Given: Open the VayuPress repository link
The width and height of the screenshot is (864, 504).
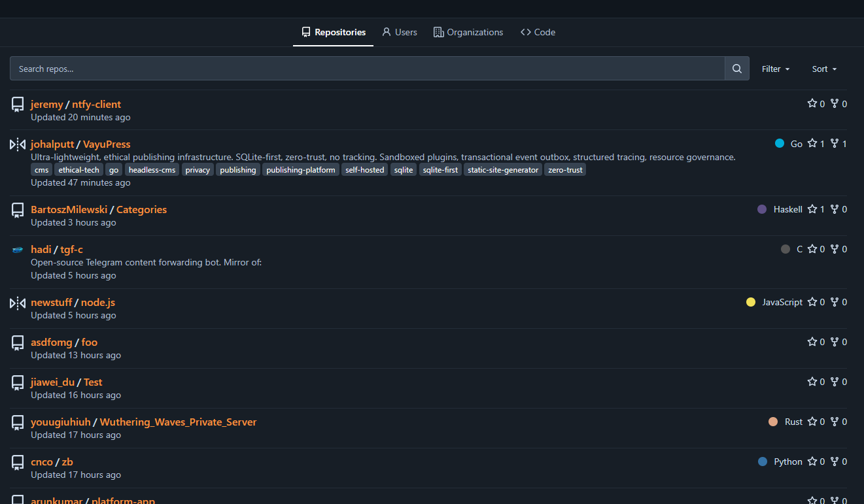Looking at the screenshot, I should tap(107, 144).
